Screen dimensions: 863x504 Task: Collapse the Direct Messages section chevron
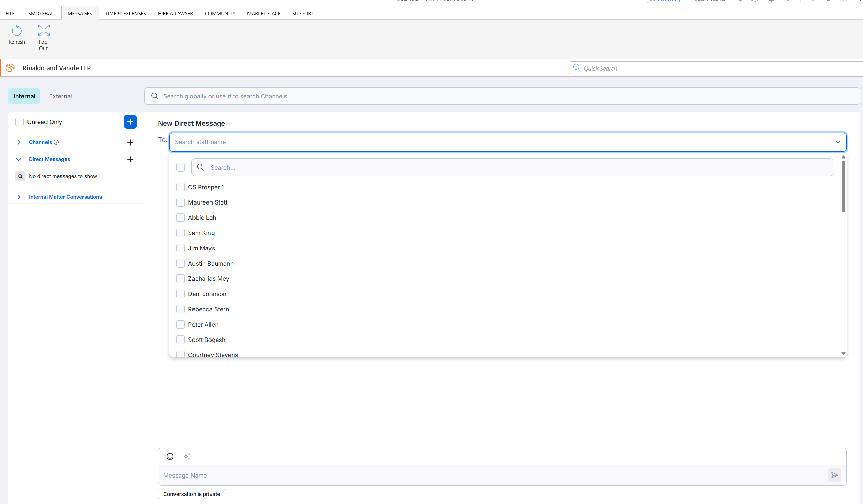[x=19, y=159]
